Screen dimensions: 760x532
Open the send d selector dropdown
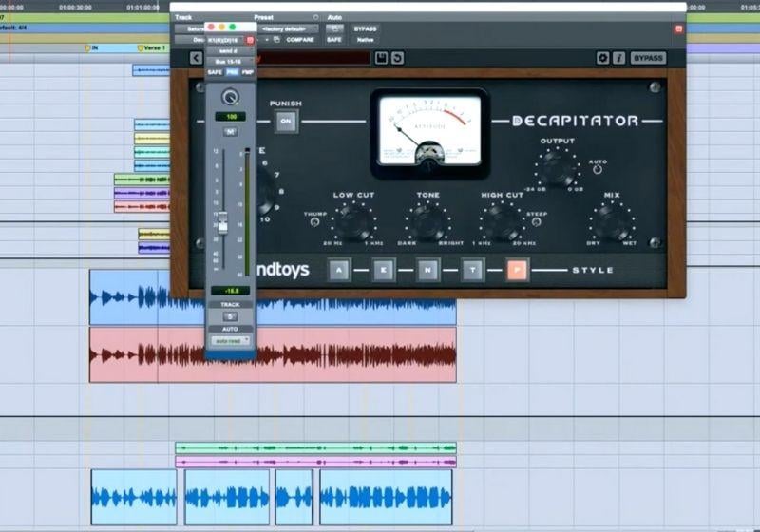[x=230, y=51]
